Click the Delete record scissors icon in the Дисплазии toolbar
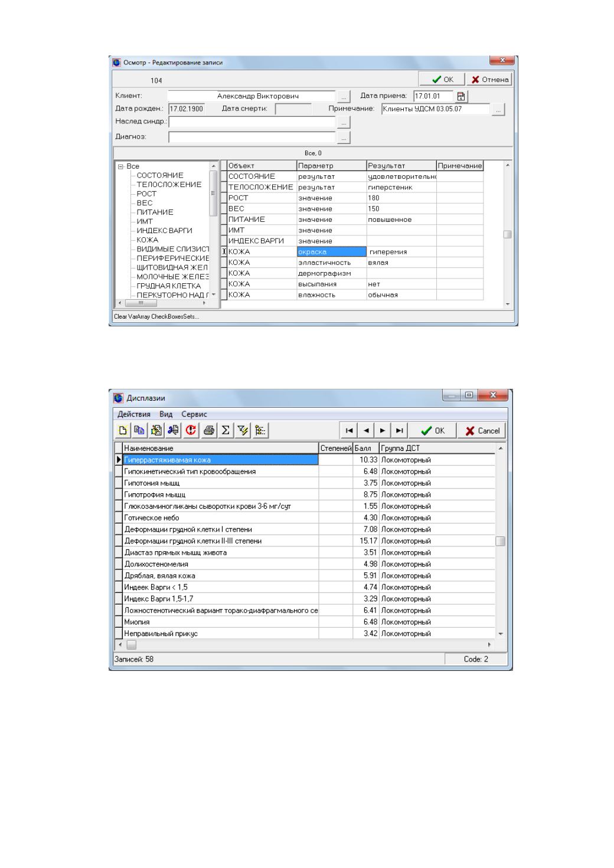Screen dimensions: 614x868 point(173,431)
